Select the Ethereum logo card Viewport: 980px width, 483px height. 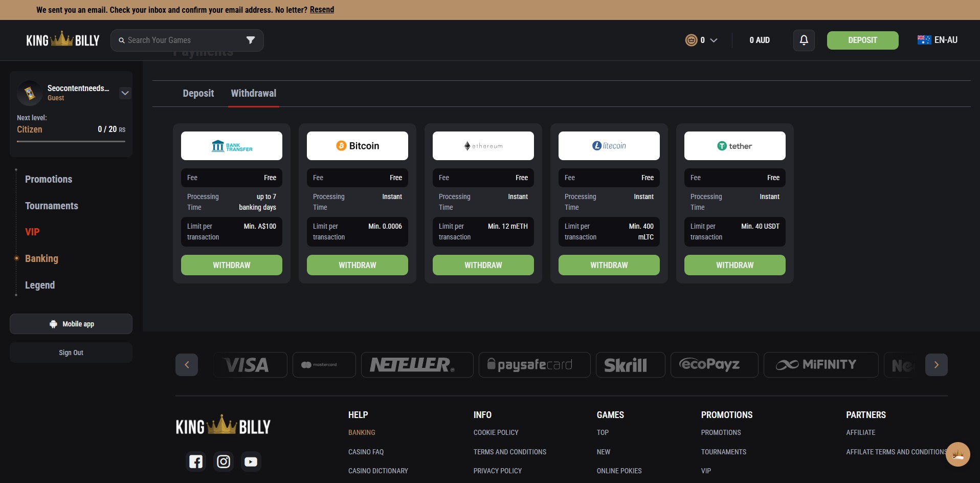483,146
